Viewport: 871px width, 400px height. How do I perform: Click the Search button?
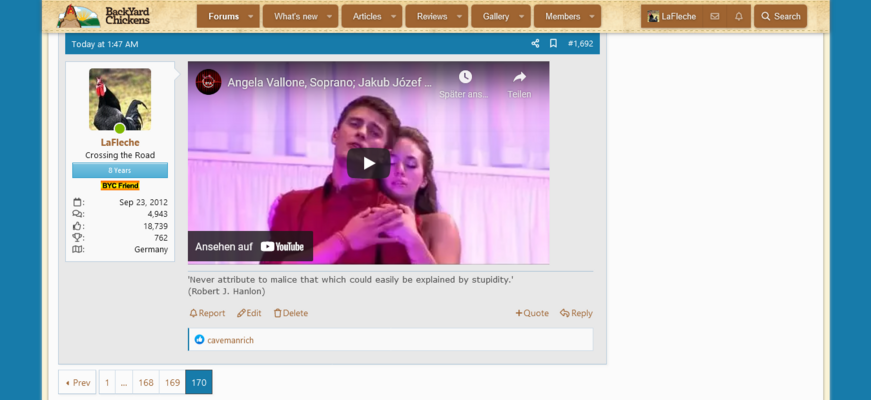click(x=780, y=17)
